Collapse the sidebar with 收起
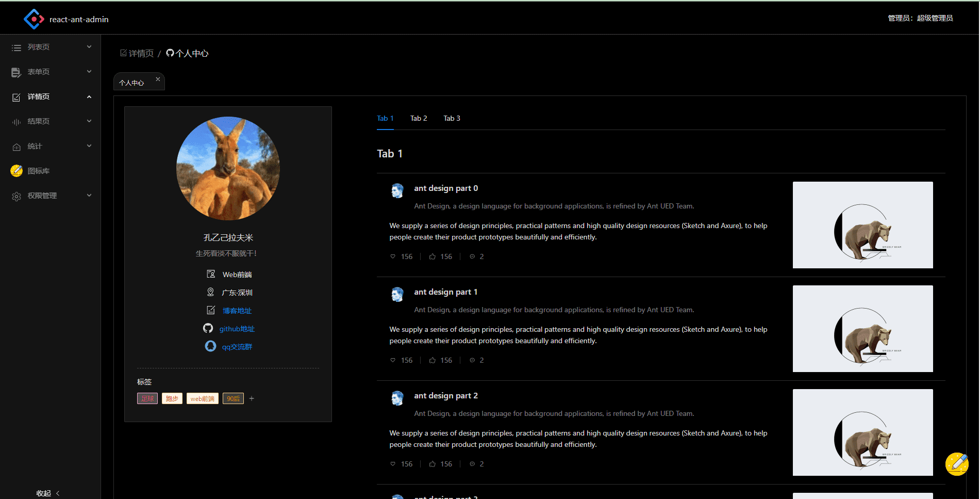The image size is (980, 499). [x=48, y=493]
